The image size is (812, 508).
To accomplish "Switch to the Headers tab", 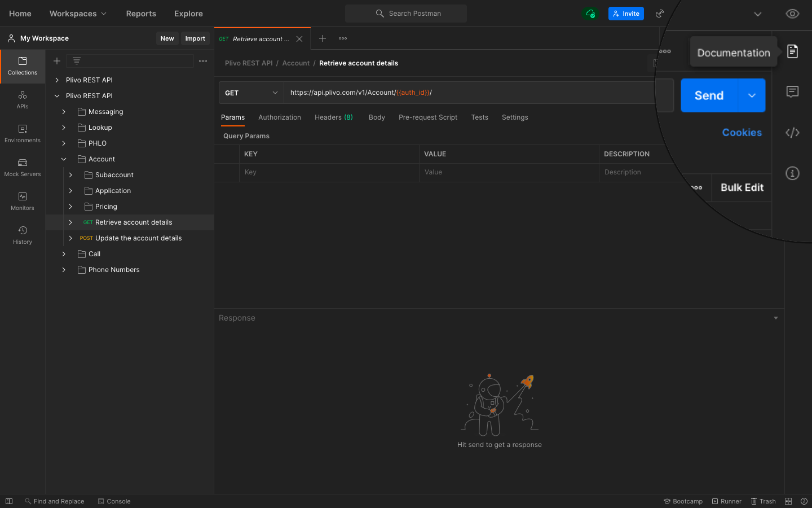I will click(x=333, y=117).
